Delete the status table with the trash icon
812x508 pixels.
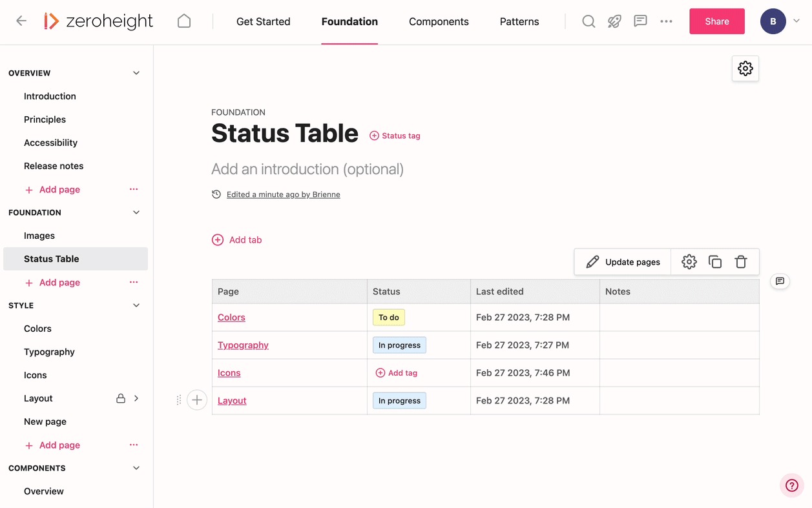pyautogui.click(x=740, y=261)
